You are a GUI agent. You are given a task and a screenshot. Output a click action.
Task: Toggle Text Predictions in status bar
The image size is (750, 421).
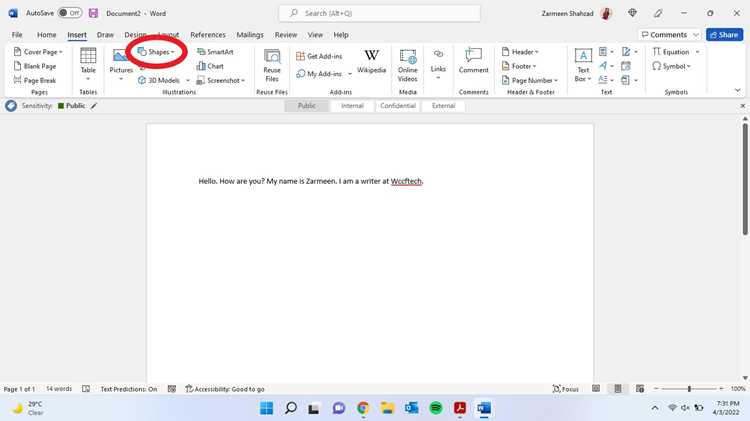(129, 389)
